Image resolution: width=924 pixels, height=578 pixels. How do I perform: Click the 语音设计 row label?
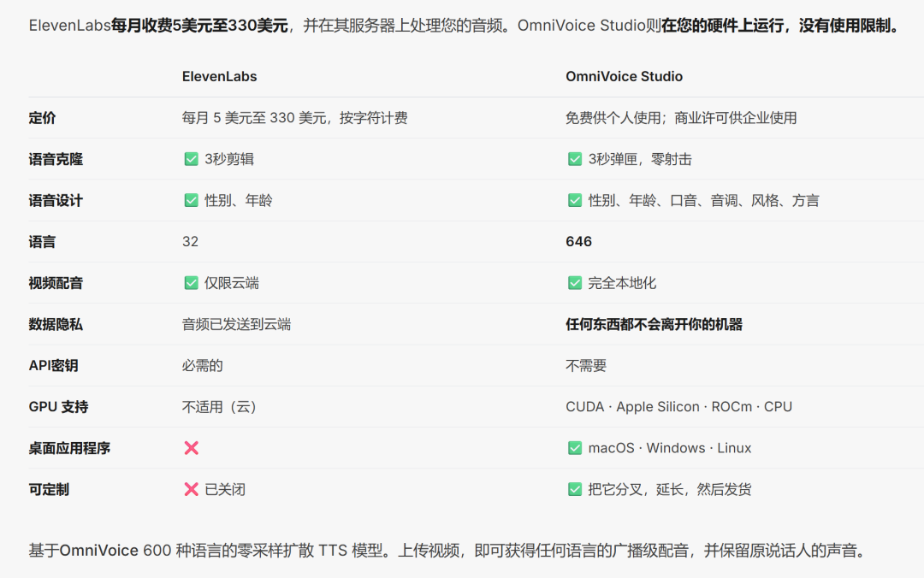(56, 200)
